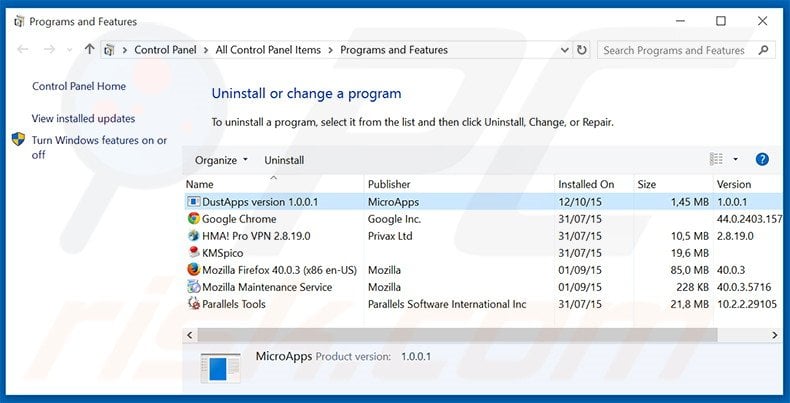
Task: Select the Google Chrome row
Action: [483, 219]
